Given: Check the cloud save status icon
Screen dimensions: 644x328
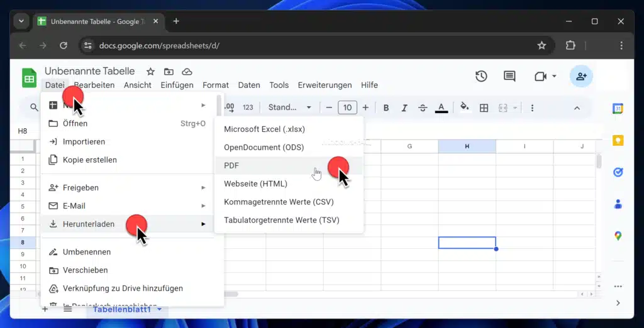Looking at the screenshot, I should [187, 72].
